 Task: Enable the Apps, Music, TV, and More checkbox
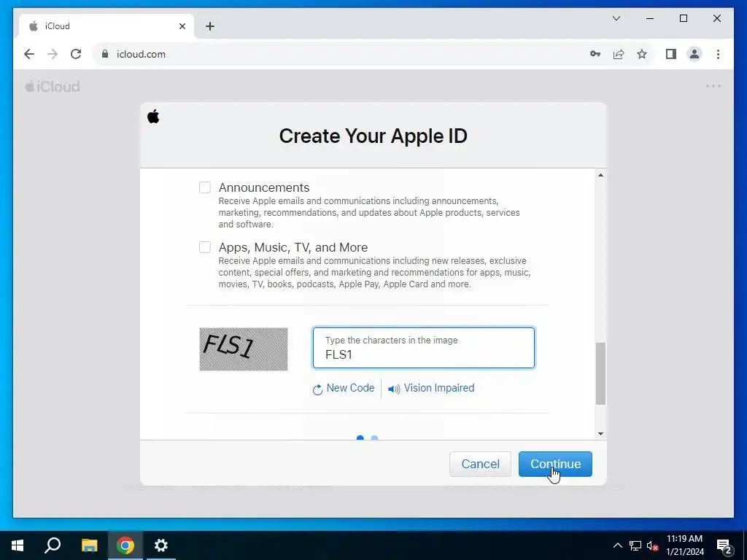coord(205,247)
